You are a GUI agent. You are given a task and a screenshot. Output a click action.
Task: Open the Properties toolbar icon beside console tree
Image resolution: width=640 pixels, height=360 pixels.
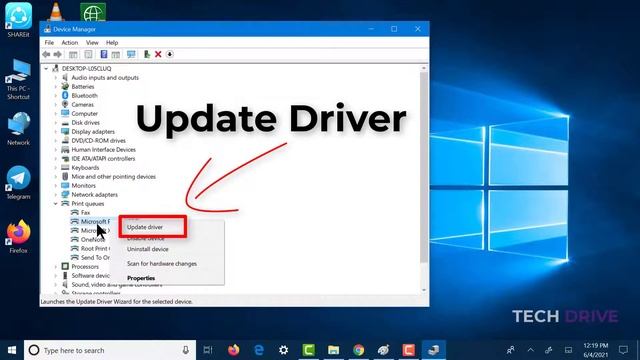click(88, 54)
